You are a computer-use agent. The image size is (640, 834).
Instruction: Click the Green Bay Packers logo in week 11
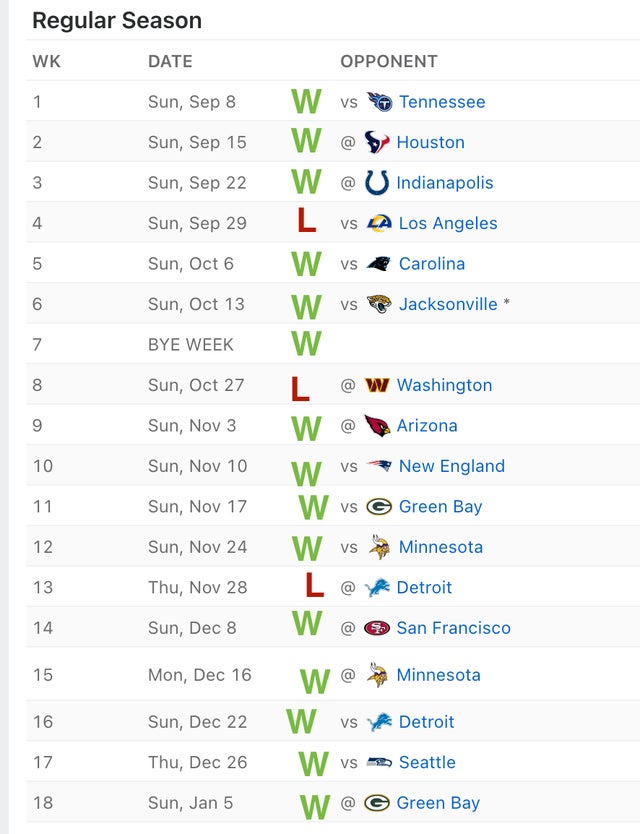(x=377, y=507)
